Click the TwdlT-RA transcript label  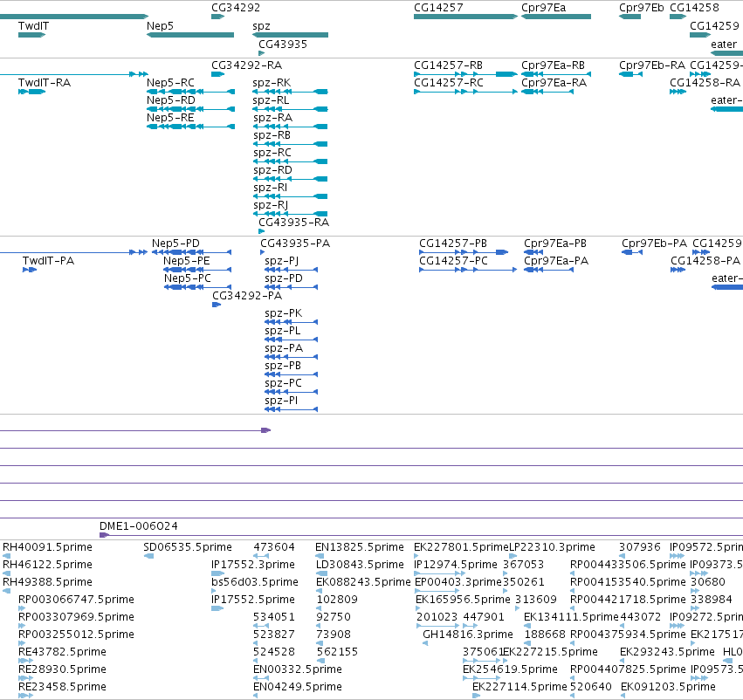(44, 83)
